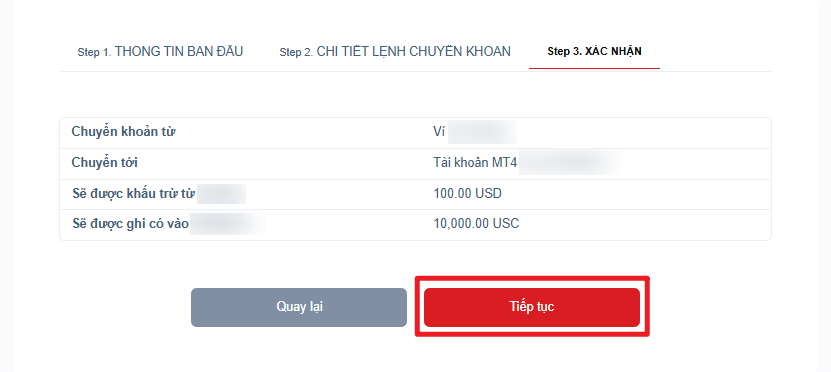Click the blurred wallet number beside Ví

coord(482,132)
